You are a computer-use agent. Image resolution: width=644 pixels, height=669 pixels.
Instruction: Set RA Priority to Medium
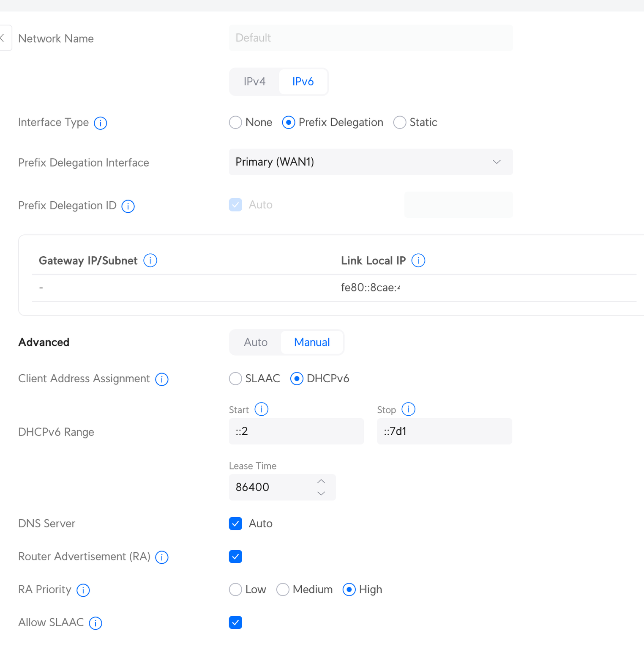(x=283, y=589)
